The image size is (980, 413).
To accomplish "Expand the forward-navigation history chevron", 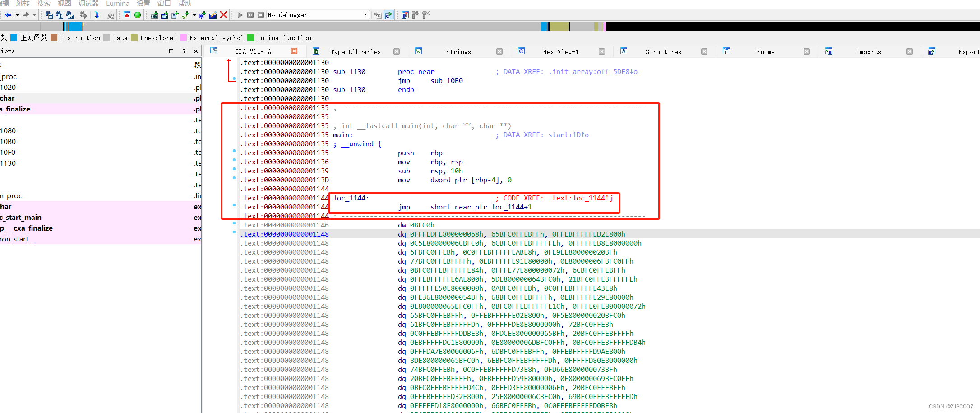I will click(x=35, y=15).
